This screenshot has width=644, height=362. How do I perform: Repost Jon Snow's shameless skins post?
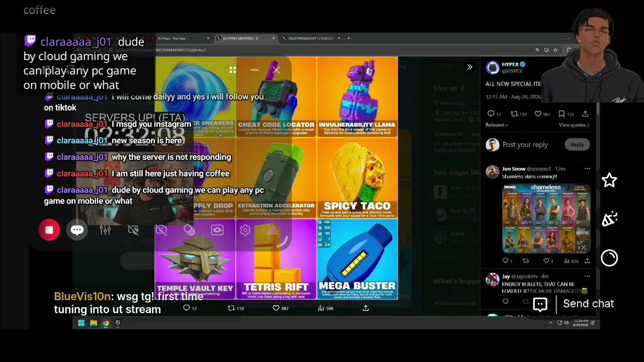point(526,261)
